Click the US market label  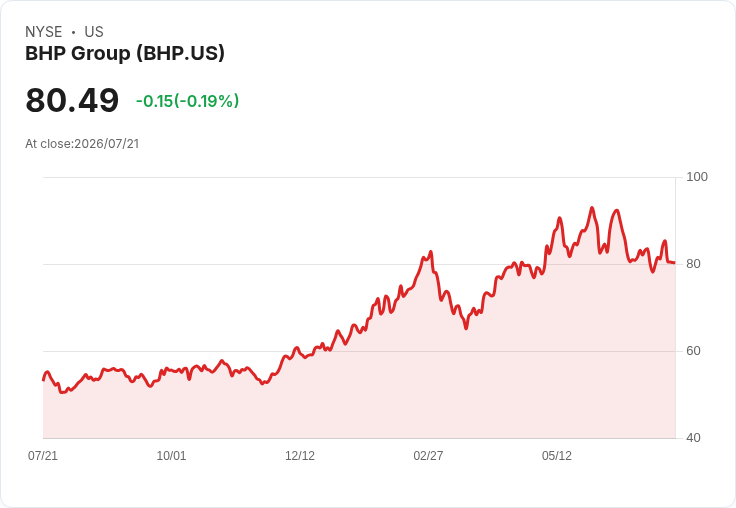point(94,31)
